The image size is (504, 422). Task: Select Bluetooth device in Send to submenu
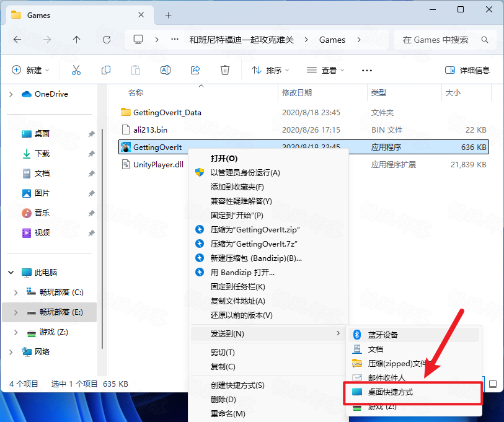(x=413, y=335)
